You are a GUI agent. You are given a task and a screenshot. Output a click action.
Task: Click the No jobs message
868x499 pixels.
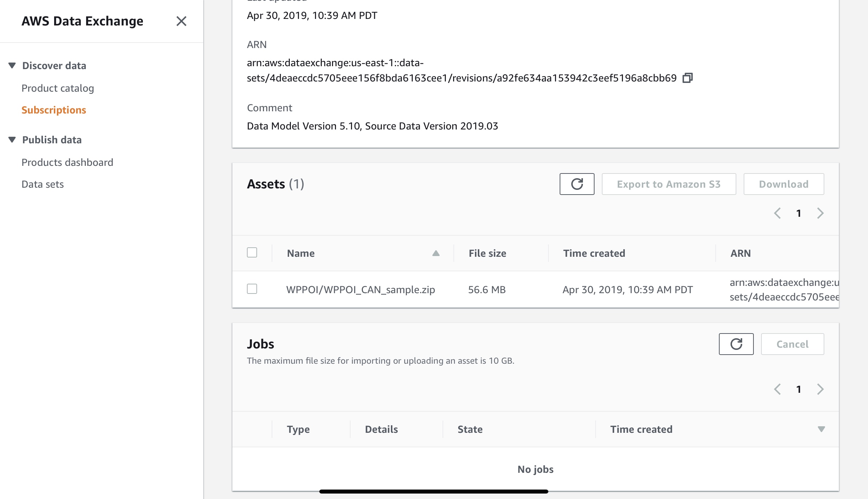pyautogui.click(x=536, y=469)
